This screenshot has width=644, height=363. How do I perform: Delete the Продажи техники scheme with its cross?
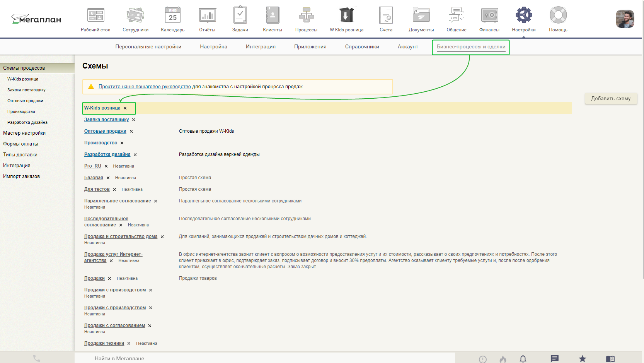click(129, 344)
